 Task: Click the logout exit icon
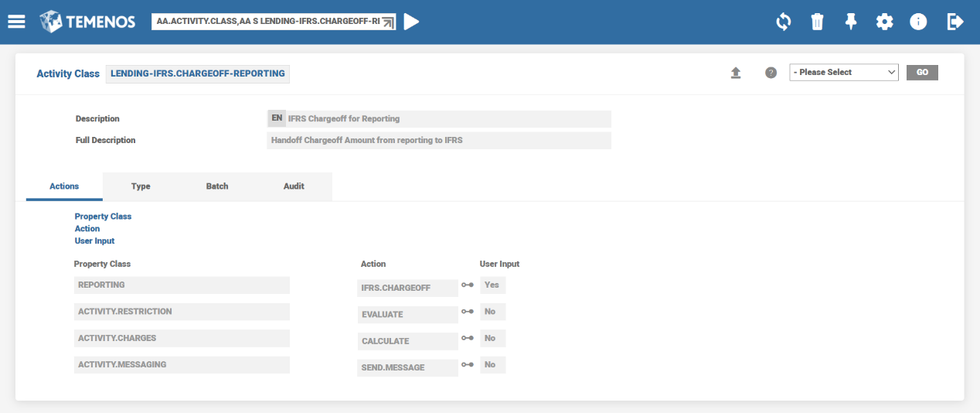(955, 22)
